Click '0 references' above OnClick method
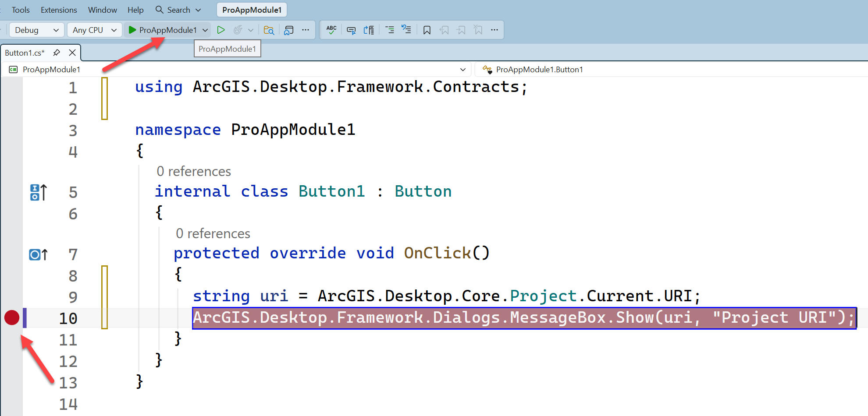This screenshot has height=416, width=868. tap(213, 233)
